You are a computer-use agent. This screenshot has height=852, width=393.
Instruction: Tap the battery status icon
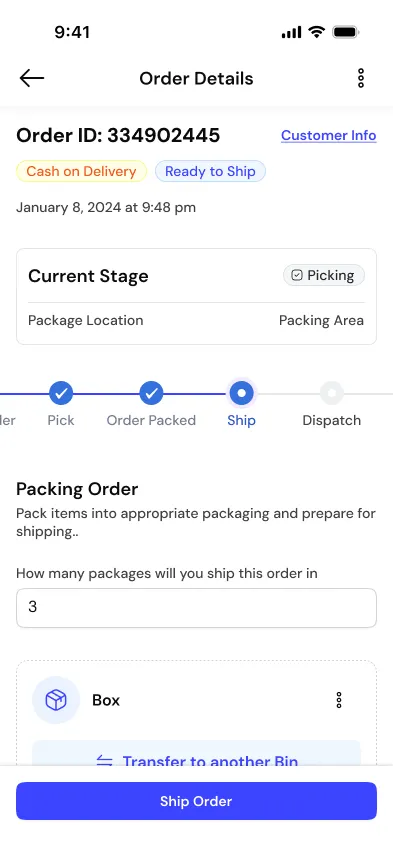[346, 32]
